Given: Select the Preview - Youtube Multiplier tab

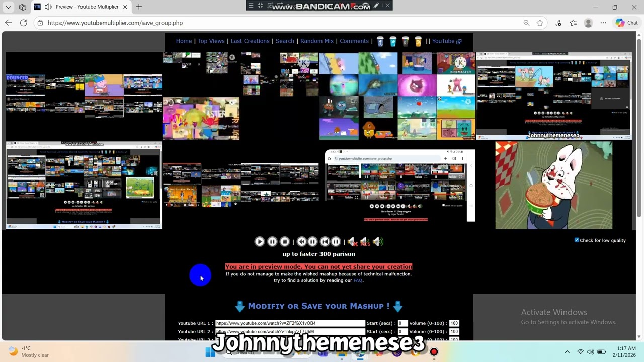Looking at the screenshot, I should pos(80,7).
